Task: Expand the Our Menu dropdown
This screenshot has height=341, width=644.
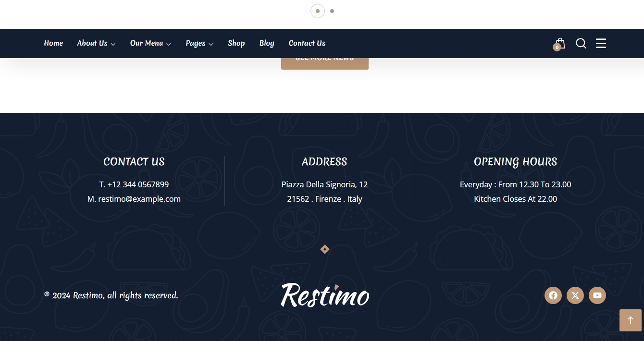Action: pos(150,43)
